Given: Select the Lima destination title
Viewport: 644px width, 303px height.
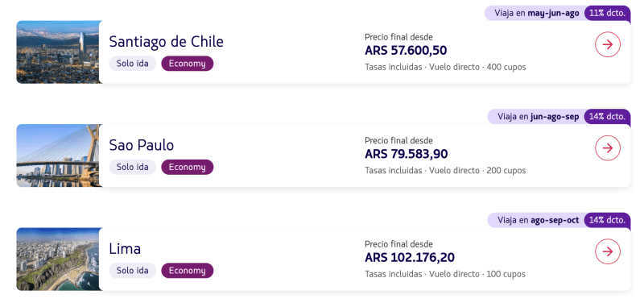Looking at the screenshot, I should tap(125, 249).
